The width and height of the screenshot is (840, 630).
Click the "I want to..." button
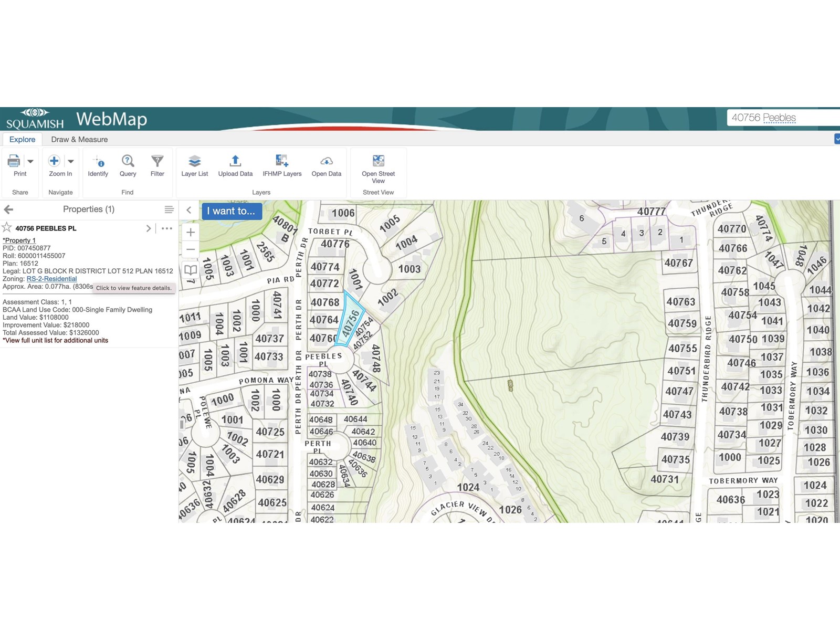[x=231, y=211]
